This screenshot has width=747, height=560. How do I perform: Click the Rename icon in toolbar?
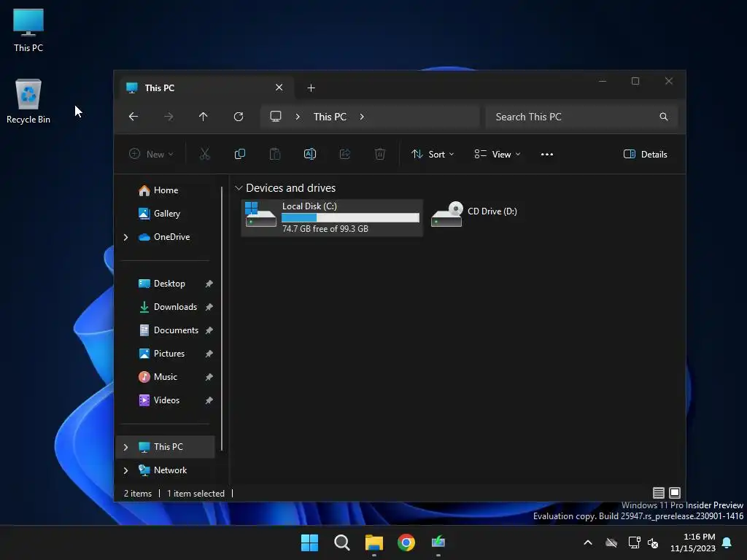[x=309, y=154]
